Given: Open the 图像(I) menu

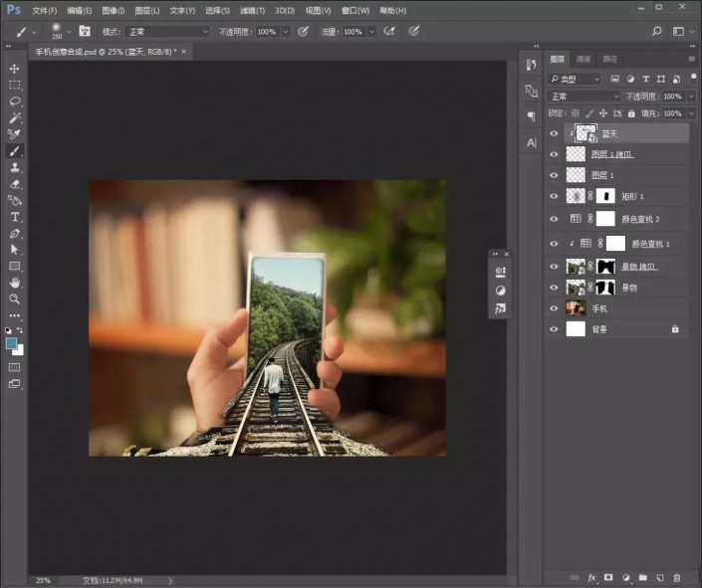Looking at the screenshot, I should 114,10.
